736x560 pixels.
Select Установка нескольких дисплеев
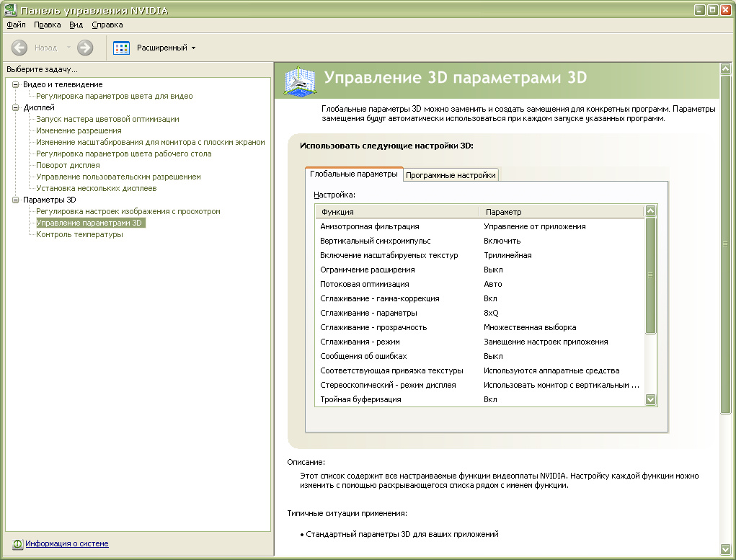point(96,188)
